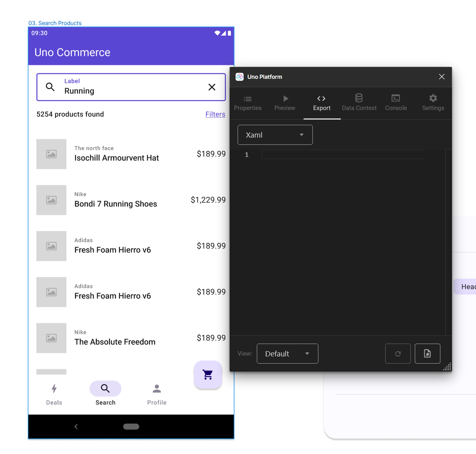This screenshot has height=454, width=476.
Task: Open the shopping cart floating button
Action: [x=208, y=375]
